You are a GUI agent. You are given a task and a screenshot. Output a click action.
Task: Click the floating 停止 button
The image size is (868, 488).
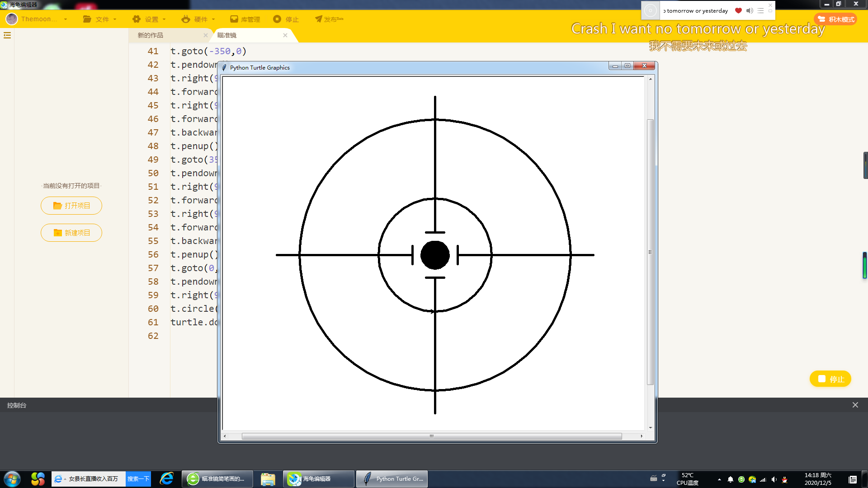point(830,379)
